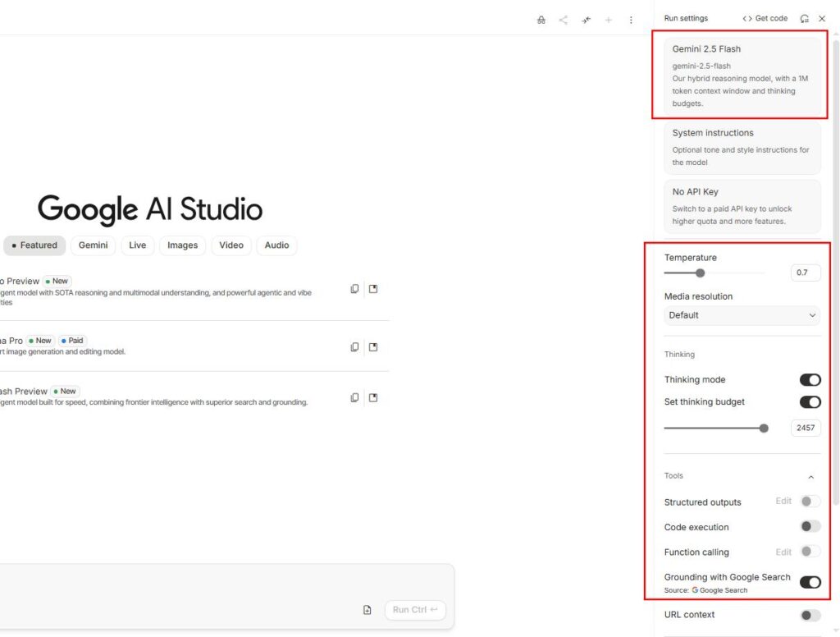The width and height of the screenshot is (840, 637).
Task: Click the Get code button
Action: 765,18
